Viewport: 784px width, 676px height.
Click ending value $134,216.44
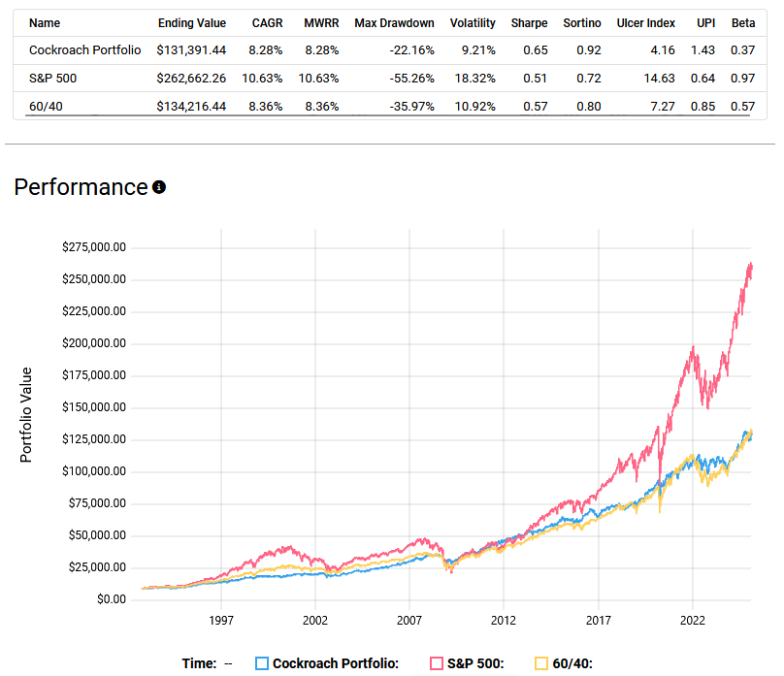(x=191, y=107)
